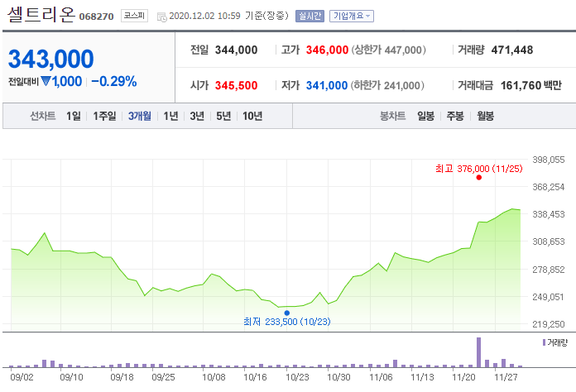This screenshot has height=392, width=576.
Task: Click the 최저 233,500 (10/23) label
Action: click(x=287, y=322)
